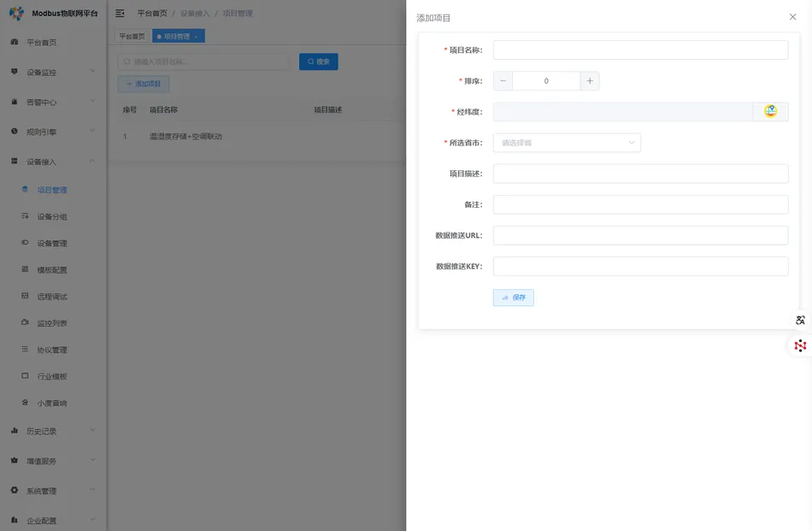812x531 pixels.
Task: Open the map picker beside 经纬度 field
Action: tap(771, 111)
